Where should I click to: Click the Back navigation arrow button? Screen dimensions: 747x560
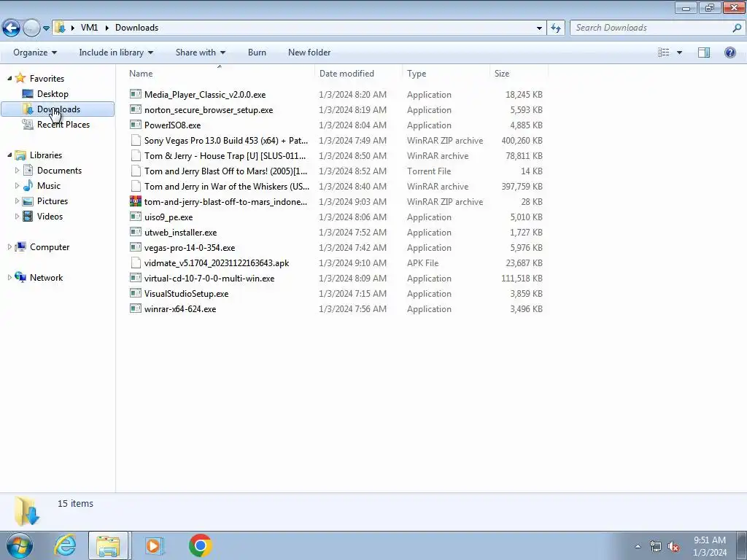point(12,28)
